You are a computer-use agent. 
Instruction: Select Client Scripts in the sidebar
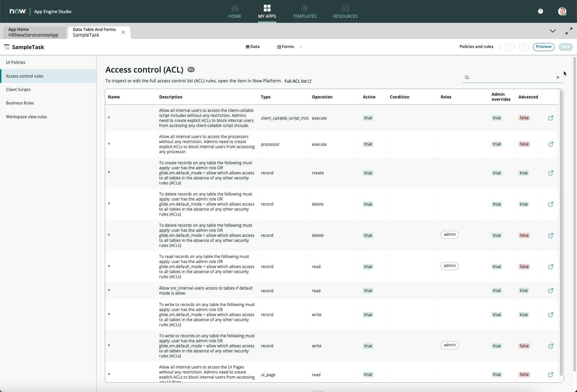(18, 90)
